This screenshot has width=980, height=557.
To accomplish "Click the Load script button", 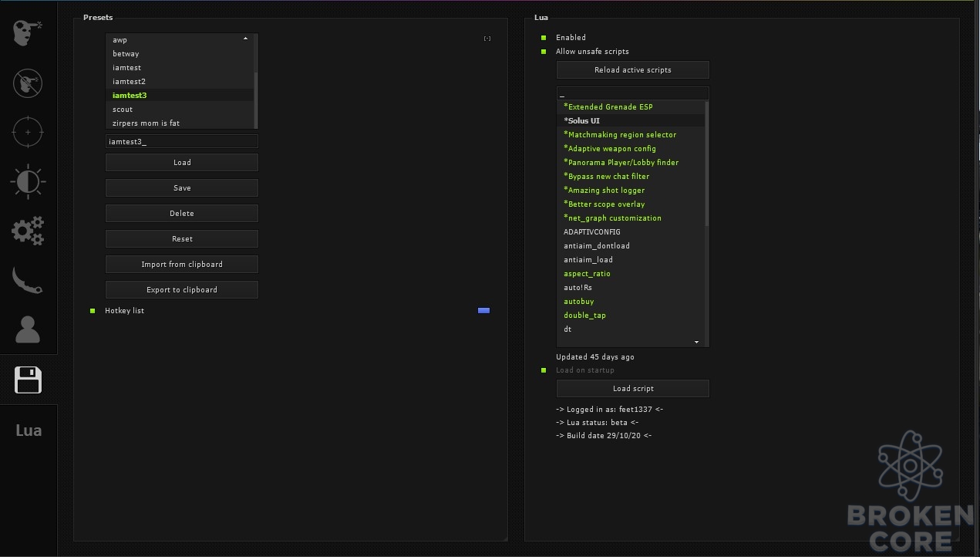I will pyautogui.click(x=633, y=389).
